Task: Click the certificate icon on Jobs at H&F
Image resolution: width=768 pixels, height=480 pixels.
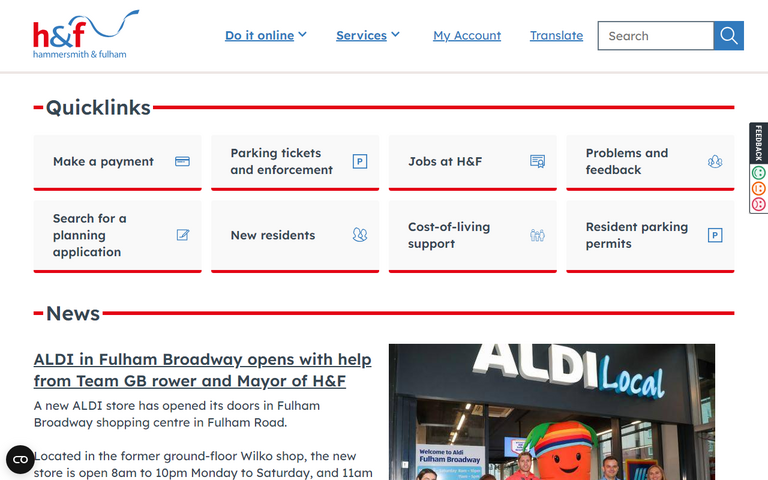Action: (x=537, y=161)
